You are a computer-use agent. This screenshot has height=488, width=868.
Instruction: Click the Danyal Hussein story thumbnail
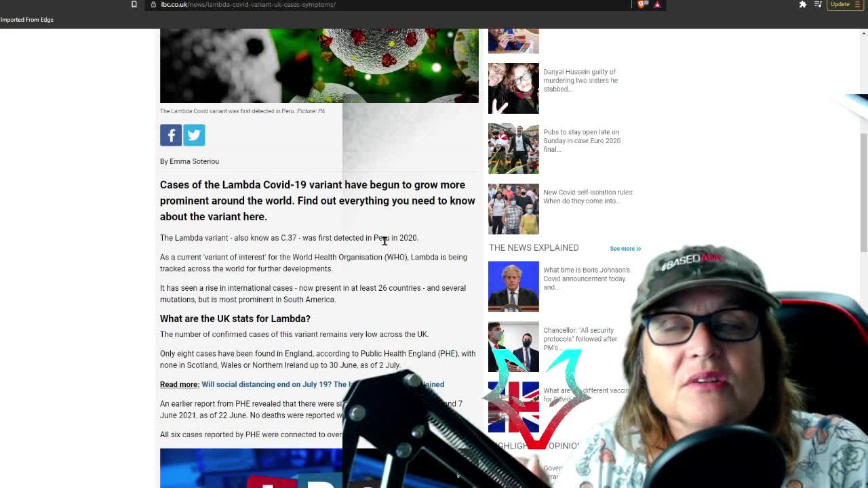(513, 88)
